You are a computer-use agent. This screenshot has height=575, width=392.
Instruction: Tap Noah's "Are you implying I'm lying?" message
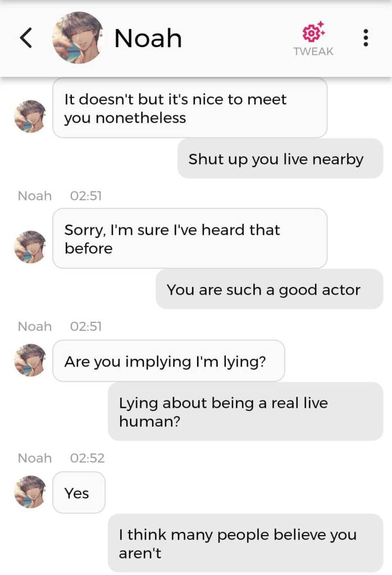point(168,361)
